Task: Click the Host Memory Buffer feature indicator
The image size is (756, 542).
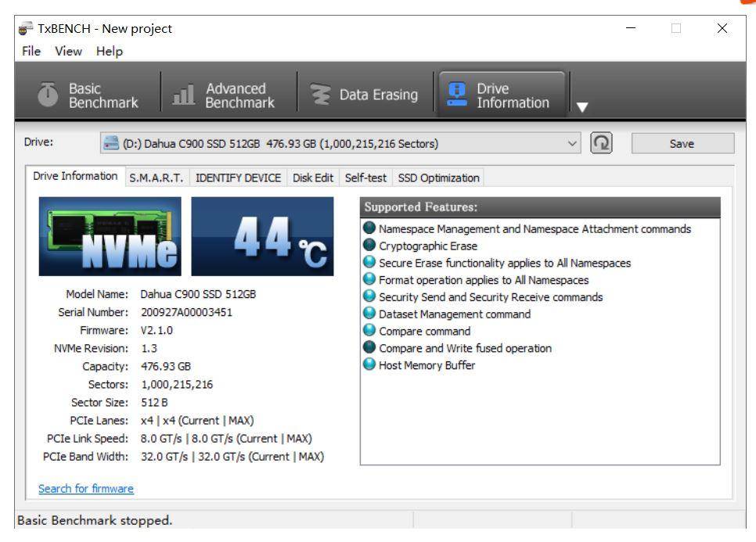Action: click(x=369, y=364)
